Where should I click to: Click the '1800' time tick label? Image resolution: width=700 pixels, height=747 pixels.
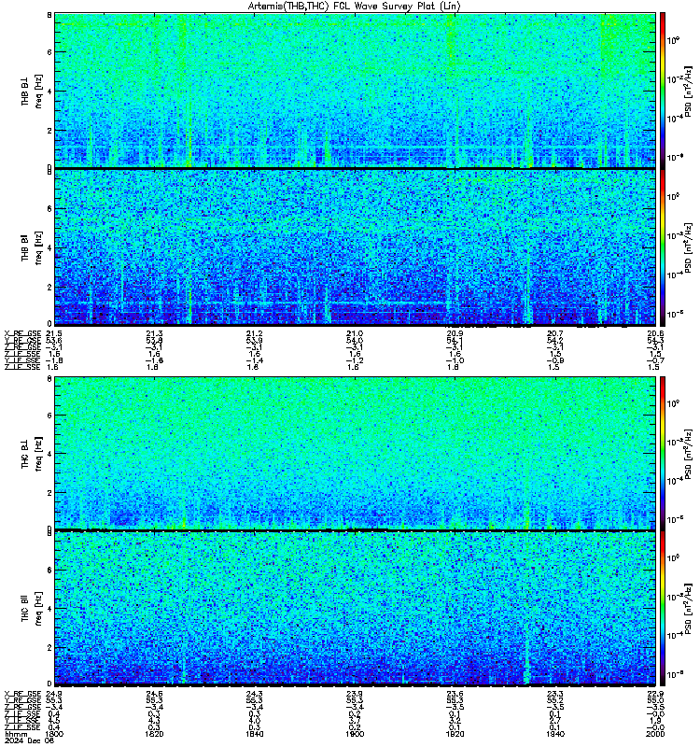[53, 734]
